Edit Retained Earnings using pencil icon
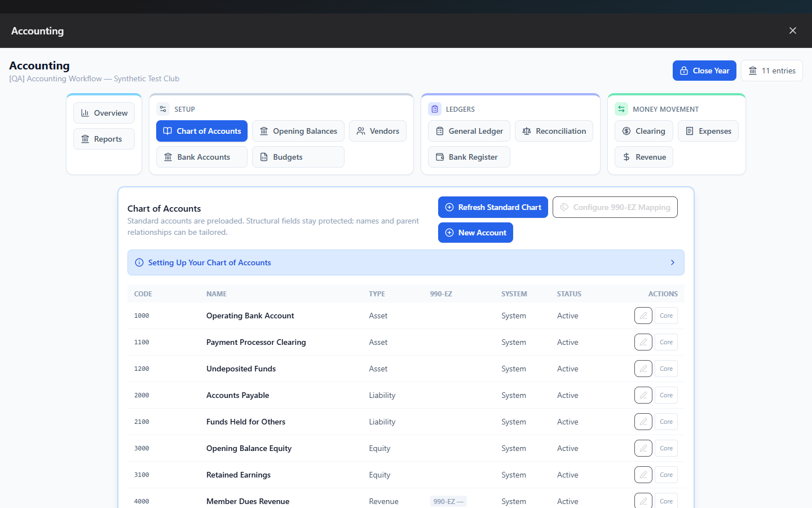The width and height of the screenshot is (812, 508). coord(643,475)
